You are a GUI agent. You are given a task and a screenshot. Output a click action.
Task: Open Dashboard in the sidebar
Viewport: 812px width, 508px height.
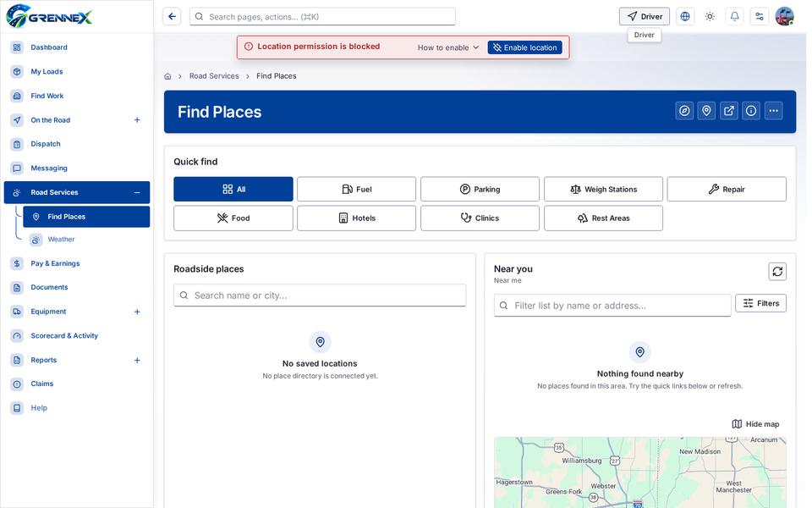click(x=77, y=47)
